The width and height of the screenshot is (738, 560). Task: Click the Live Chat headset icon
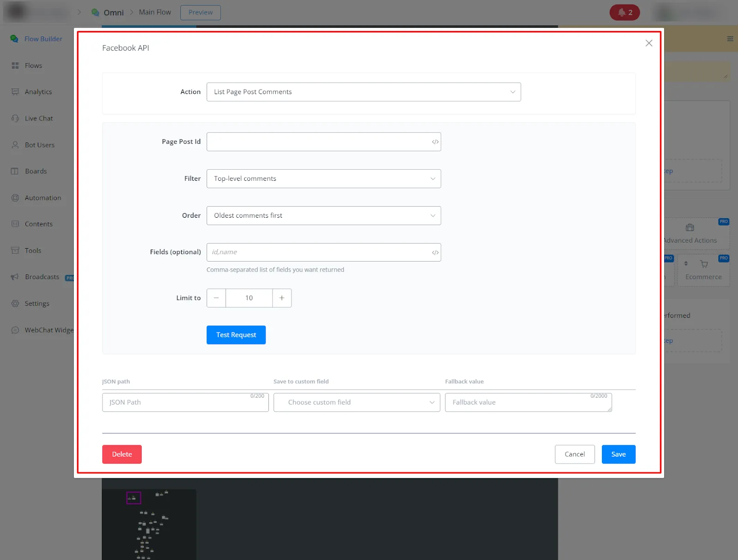point(15,119)
